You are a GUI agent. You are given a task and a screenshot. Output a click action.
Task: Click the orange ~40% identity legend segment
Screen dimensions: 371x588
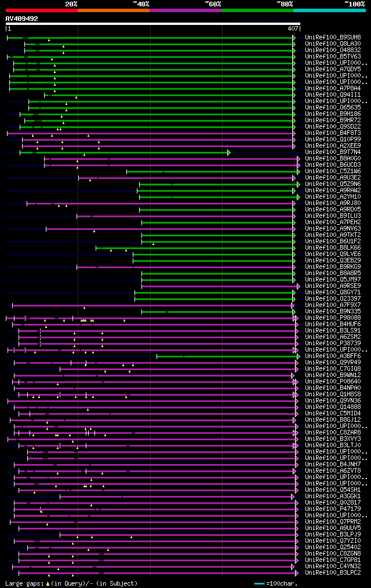(114, 10)
